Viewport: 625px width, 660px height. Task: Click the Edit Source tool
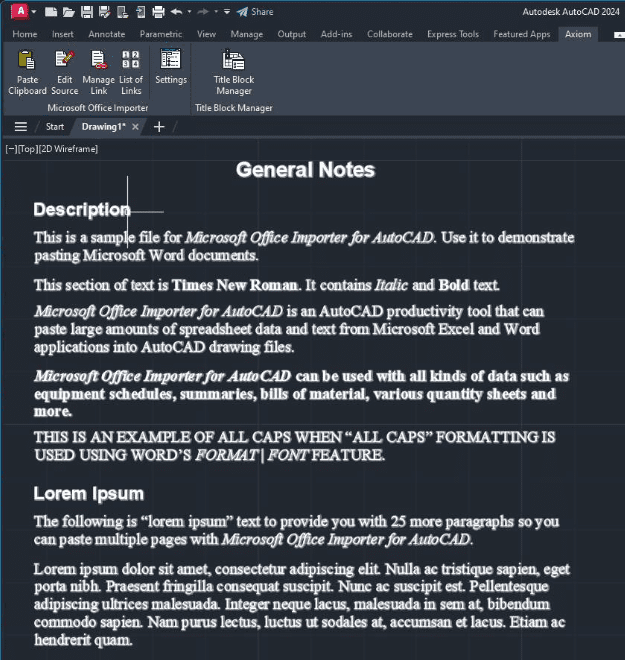click(x=64, y=72)
